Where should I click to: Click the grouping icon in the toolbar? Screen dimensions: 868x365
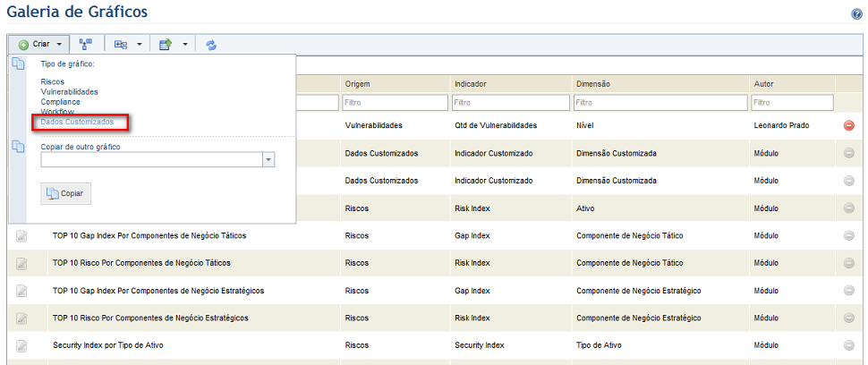120,45
